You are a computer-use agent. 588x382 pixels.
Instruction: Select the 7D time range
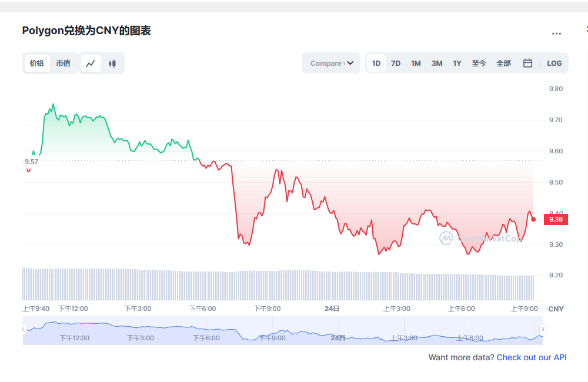click(x=396, y=63)
